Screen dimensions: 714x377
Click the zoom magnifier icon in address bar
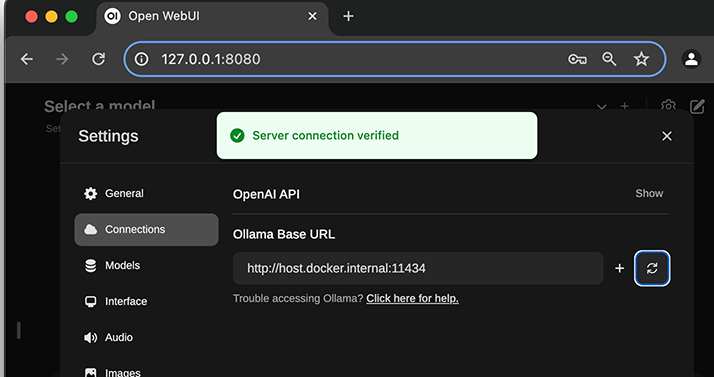pyautogui.click(x=609, y=59)
